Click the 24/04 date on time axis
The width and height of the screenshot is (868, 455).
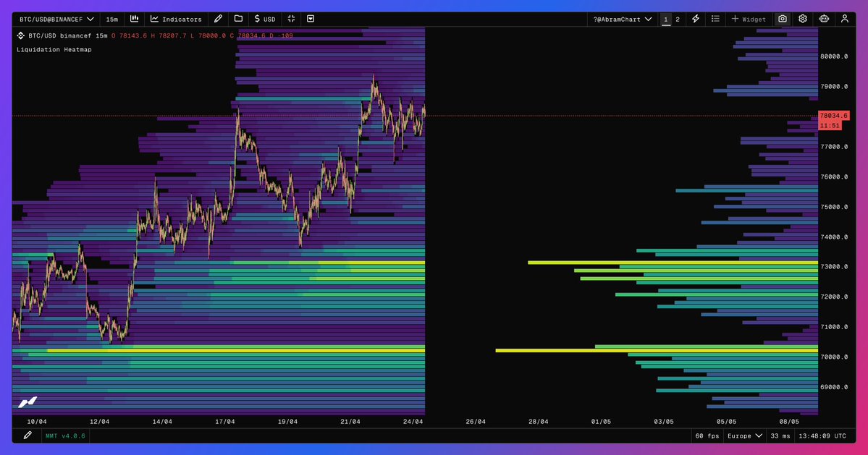413,422
